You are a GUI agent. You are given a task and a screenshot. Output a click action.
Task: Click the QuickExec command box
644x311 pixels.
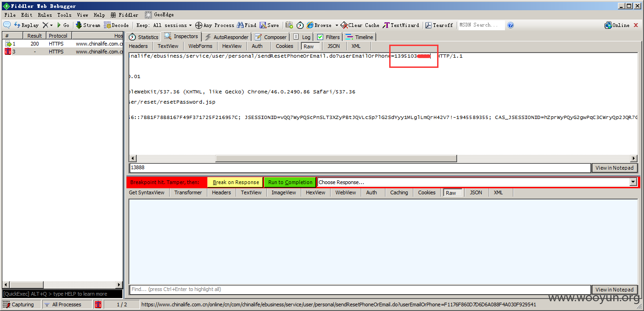62,294
